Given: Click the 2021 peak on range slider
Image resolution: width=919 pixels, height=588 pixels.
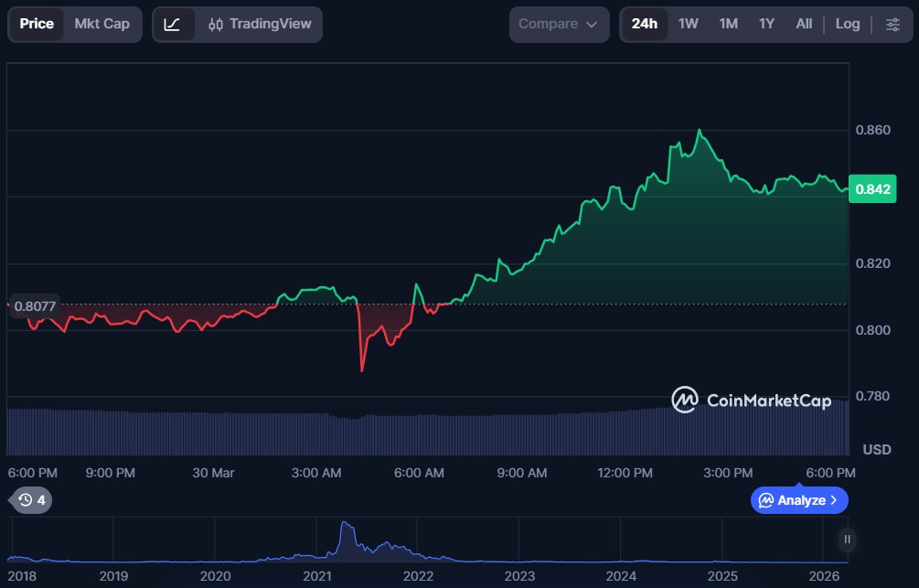Looking at the screenshot, I should 345,528.
